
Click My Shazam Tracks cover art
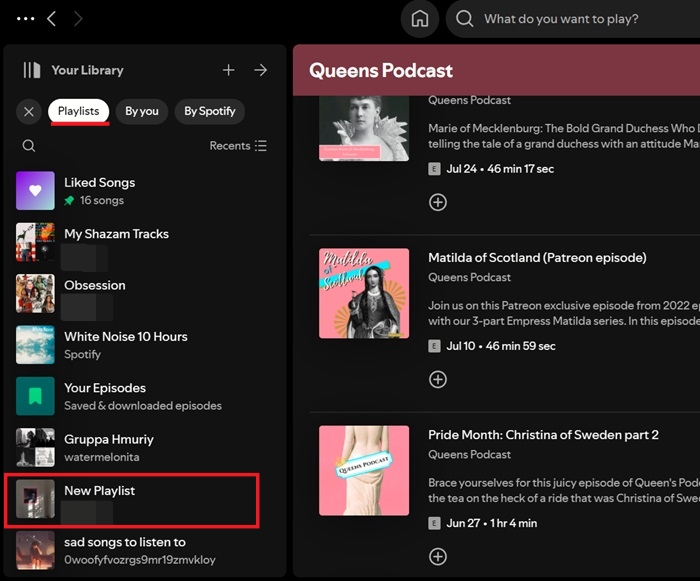coord(35,242)
